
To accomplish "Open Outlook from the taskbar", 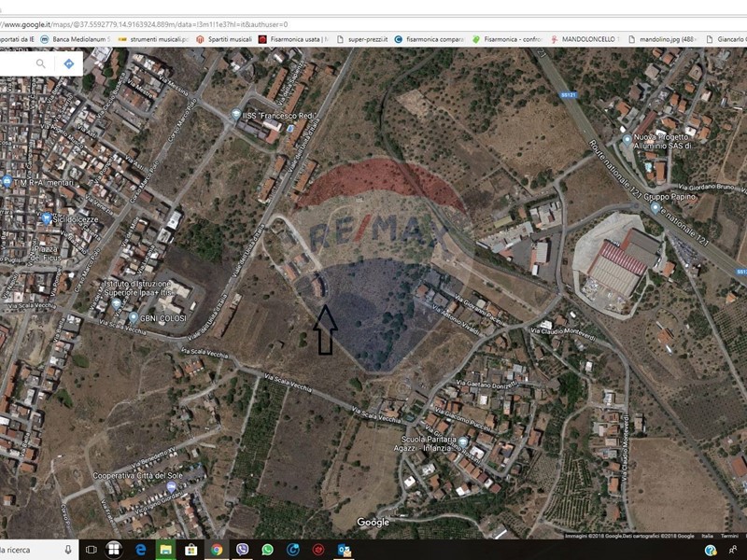I will pyautogui.click(x=344, y=550).
